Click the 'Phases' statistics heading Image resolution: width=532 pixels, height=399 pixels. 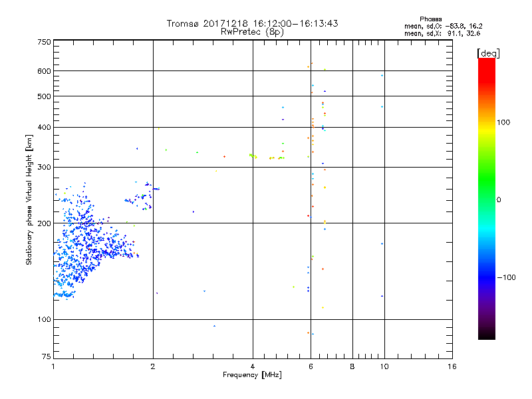(x=430, y=19)
